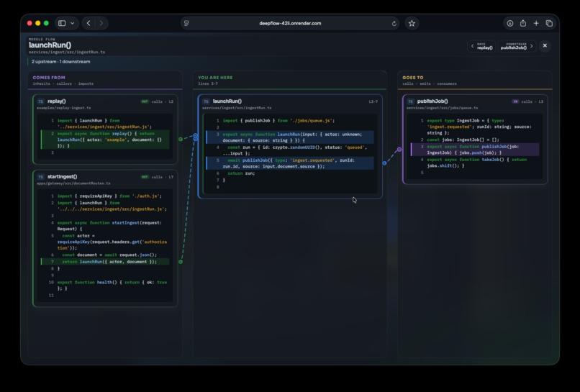The width and height of the screenshot is (580, 392).
Task: Click the path 'apps/gateway/src/documentRoutes.ts'
Action: [x=73, y=183]
